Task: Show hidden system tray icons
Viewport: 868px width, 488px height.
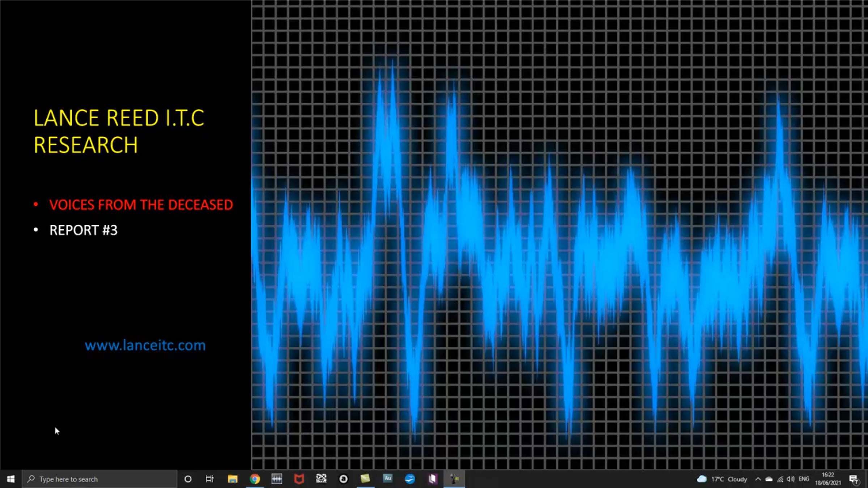Action: pyautogui.click(x=758, y=479)
